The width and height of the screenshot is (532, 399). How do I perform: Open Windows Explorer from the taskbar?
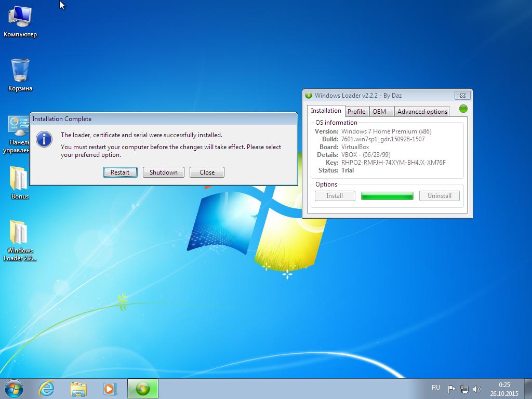pyautogui.click(x=78, y=389)
